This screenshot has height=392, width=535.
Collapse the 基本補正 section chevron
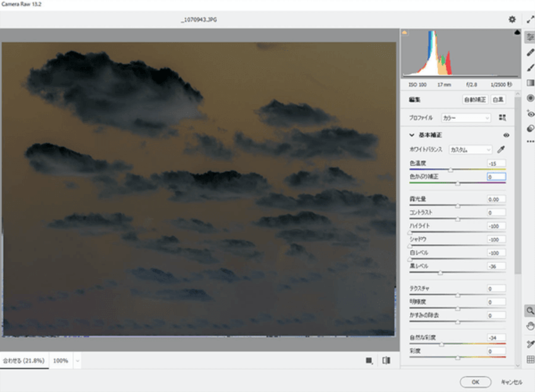[x=412, y=135]
